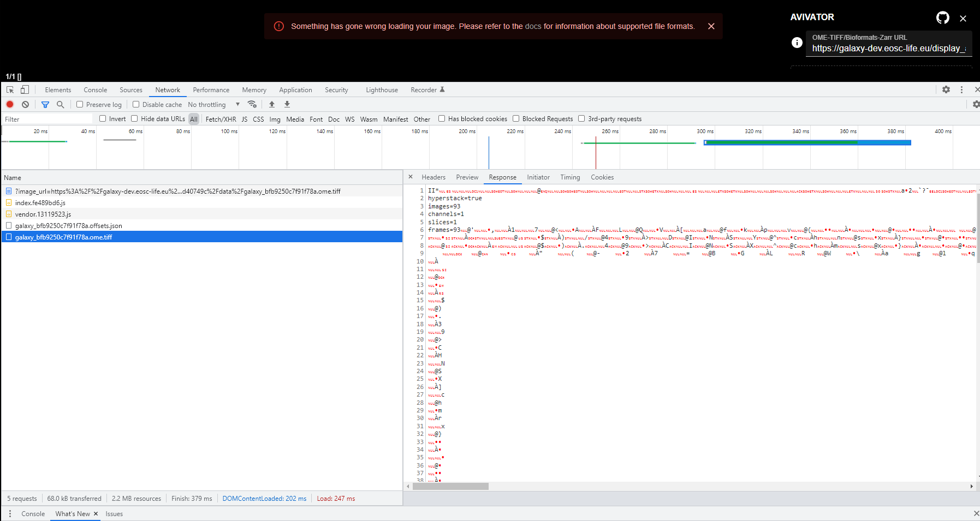
Task: Open the Lighthouse panel
Action: (382, 89)
